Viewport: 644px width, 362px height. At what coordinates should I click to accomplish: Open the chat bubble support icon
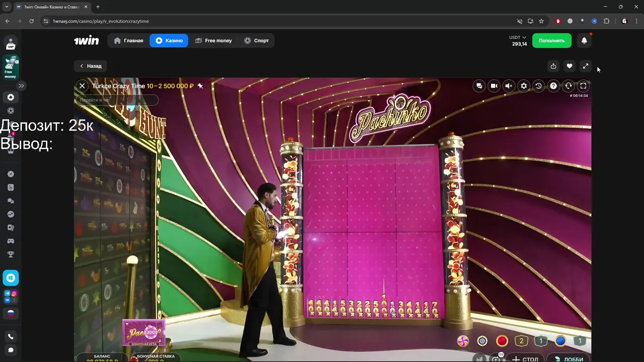[x=11, y=350]
